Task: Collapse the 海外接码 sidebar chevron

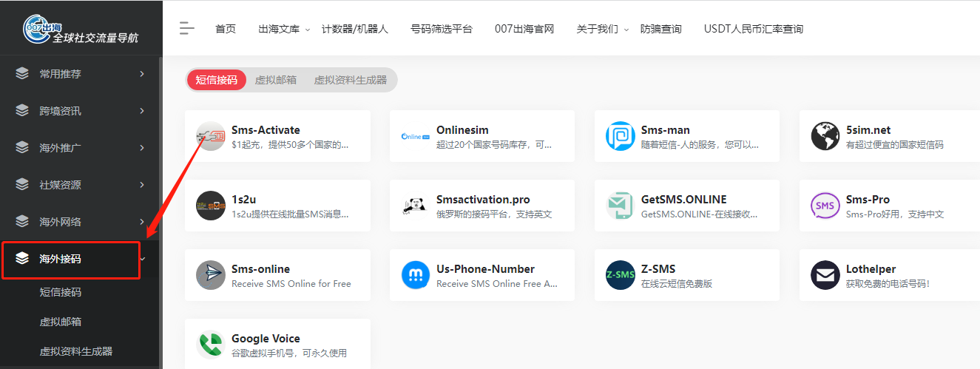Action: pos(142,259)
